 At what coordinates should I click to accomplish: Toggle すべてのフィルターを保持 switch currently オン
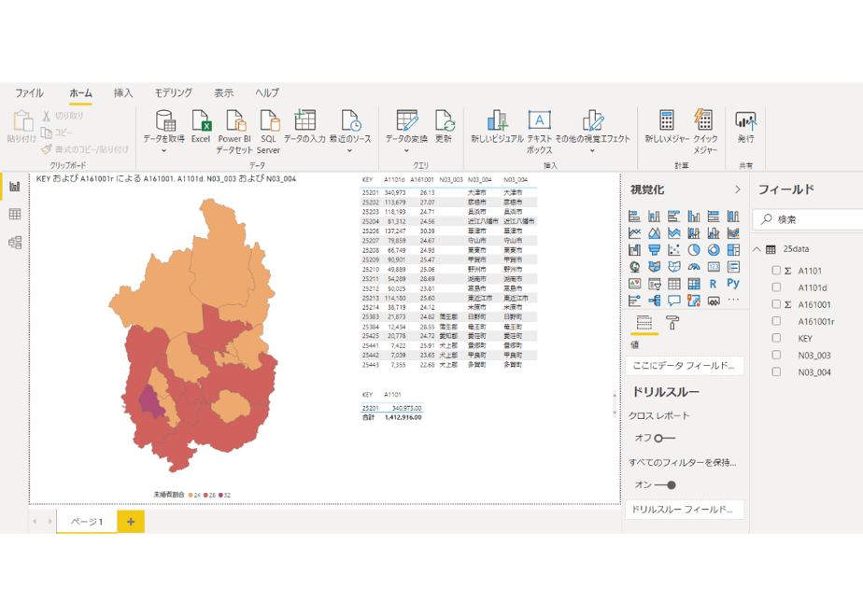click(x=665, y=485)
